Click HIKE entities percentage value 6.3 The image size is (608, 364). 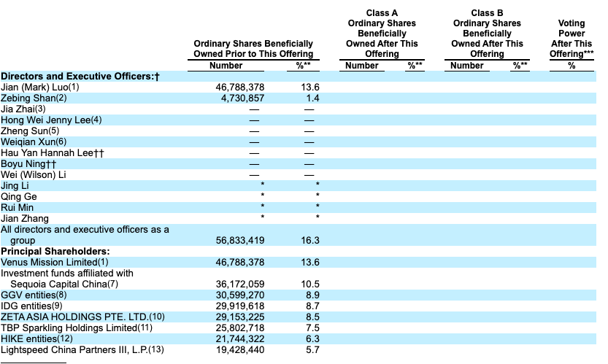coord(311,338)
